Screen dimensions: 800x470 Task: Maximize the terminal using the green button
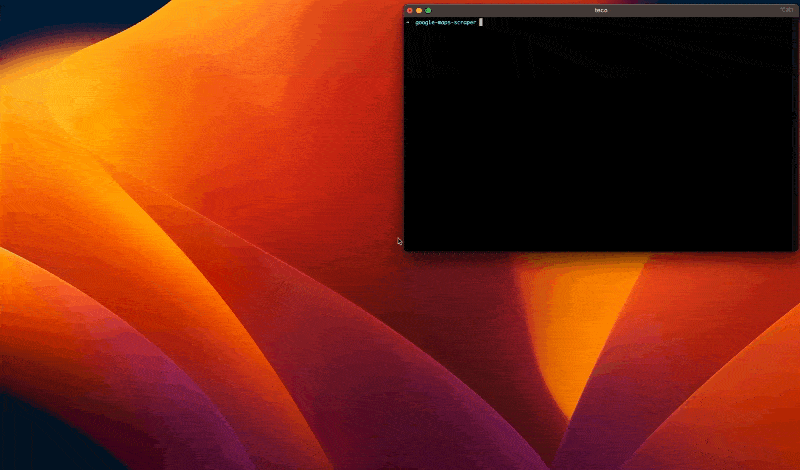tap(428, 10)
